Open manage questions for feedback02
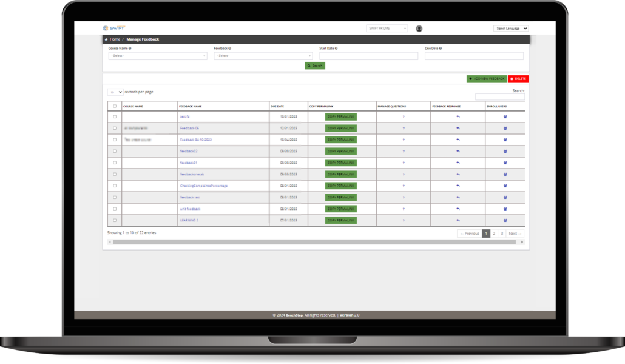The image size is (625, 364). click(x=404, y=152)
